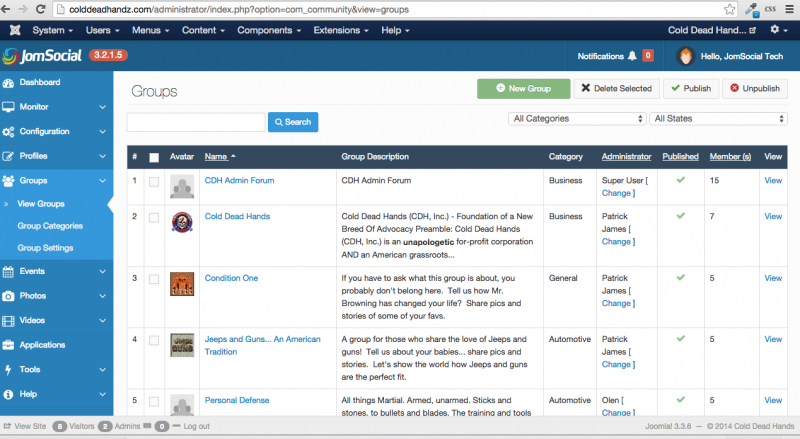Image resolution: width=800 pixels, height=439 pixels.
Task: Open the Components menu
Action: tap(269, 30)
